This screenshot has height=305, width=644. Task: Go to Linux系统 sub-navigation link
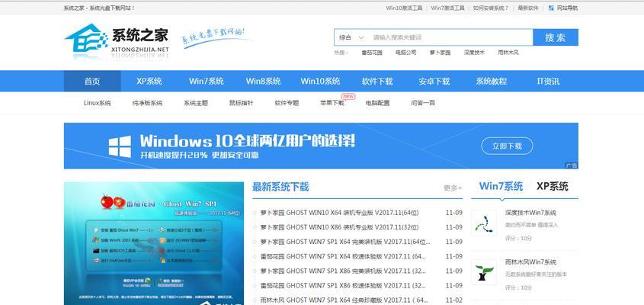tap(98, 103)
